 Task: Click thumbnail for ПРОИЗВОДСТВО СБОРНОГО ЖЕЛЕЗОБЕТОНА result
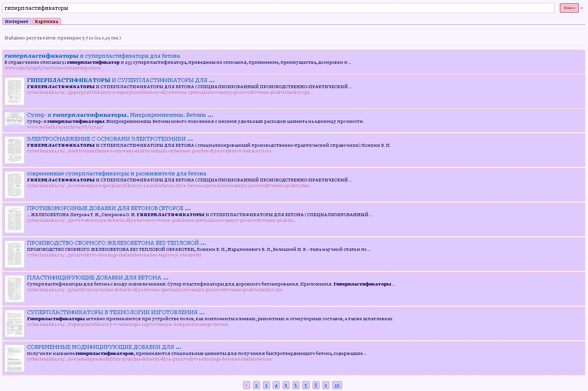(x=14, y=254)
